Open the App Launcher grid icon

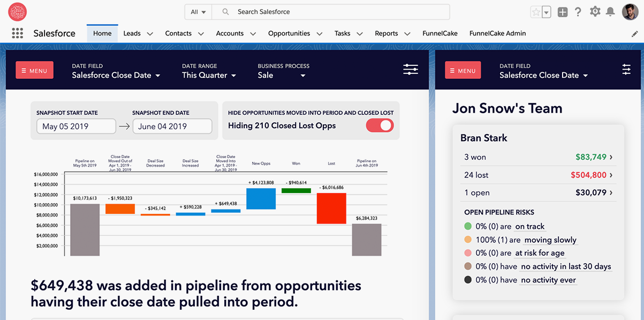[18, 33]
